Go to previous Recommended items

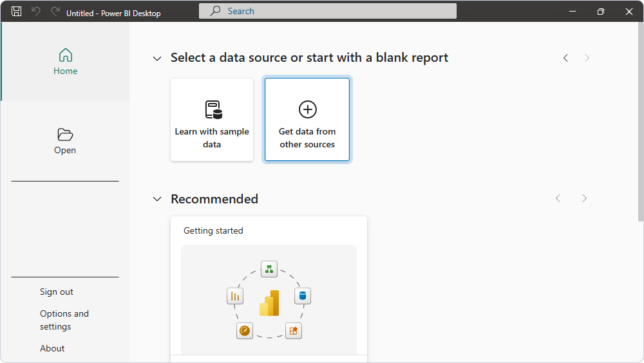coord(558,198)
